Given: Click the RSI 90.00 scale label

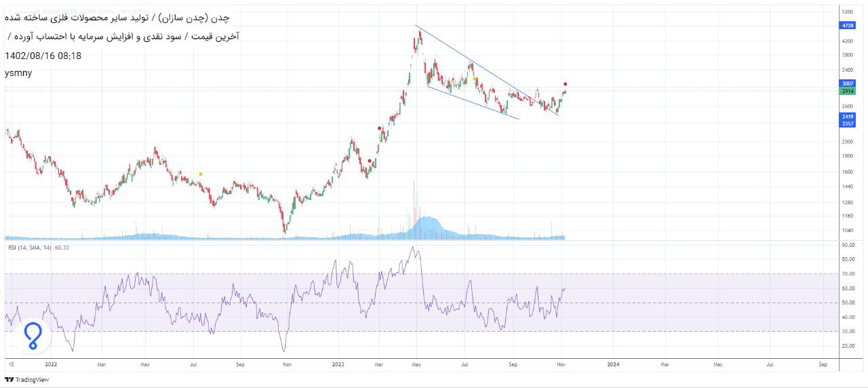Looking at the screenshot, I should tap(847, 245).
